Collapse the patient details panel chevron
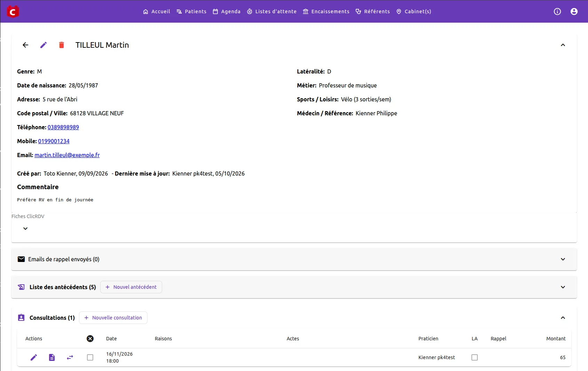Viewport: 588px width, 371px height. [563, 45]
